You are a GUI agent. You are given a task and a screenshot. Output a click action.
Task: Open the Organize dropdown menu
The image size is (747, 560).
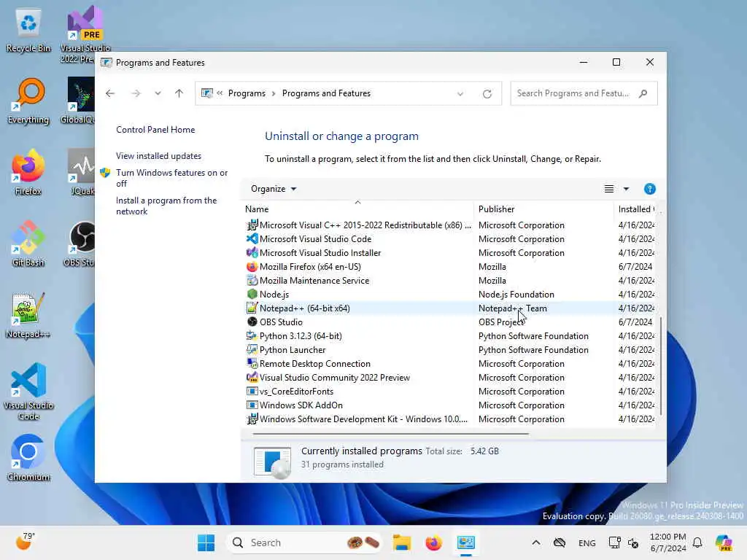pyautogui.click(x=274, y=189)
